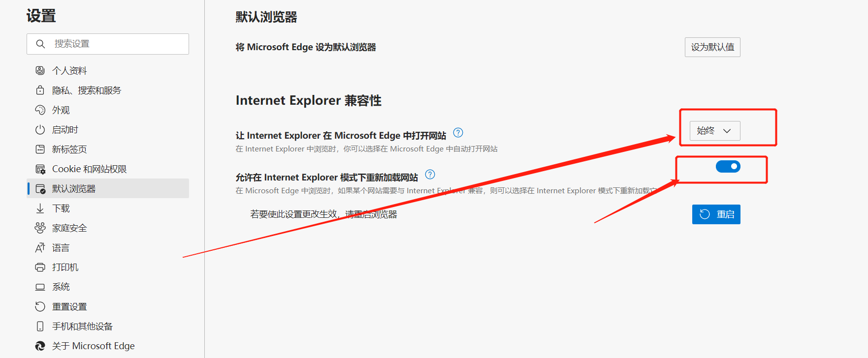Open 个人资料 settings page
This screenshot has width=868, height=358.
tap(108, 70)
